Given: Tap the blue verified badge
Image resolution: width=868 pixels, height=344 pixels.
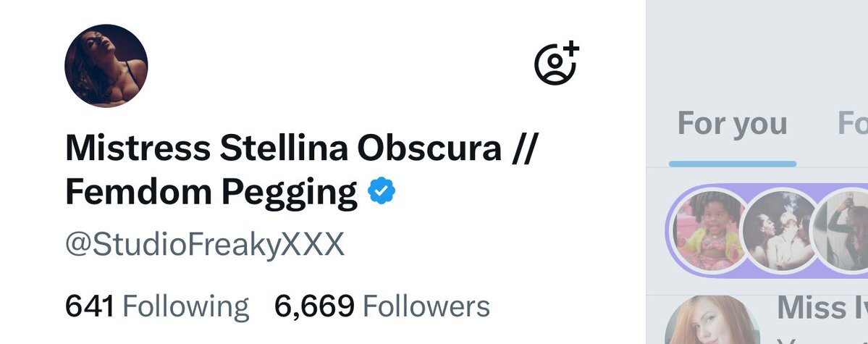Looking at the screenshot, I should (382, 191).
